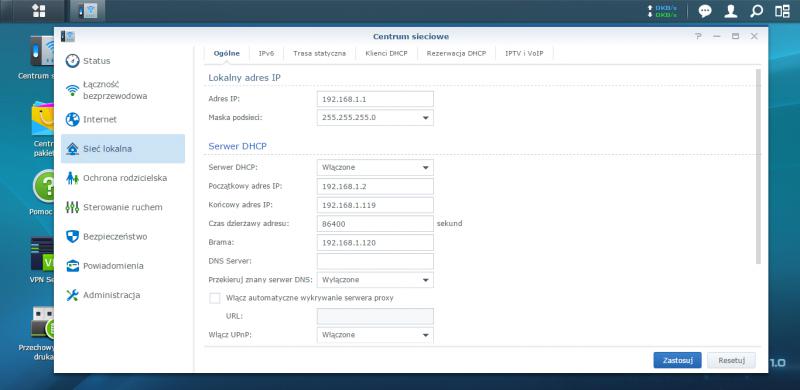800x390 pixels.
Task: Open Administracja label in sidebar
Action: [111, 295]
